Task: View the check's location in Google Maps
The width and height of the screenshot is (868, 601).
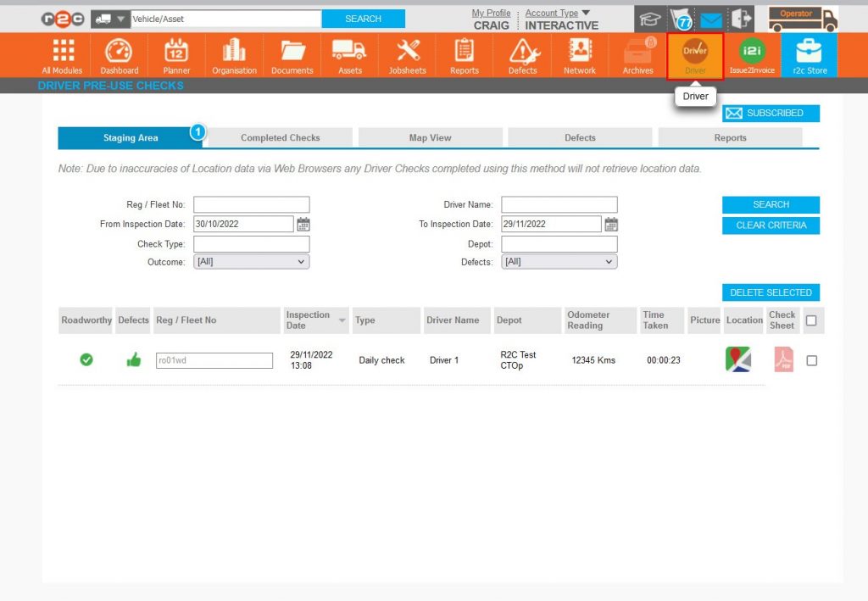Action: [x=737, y=359]
